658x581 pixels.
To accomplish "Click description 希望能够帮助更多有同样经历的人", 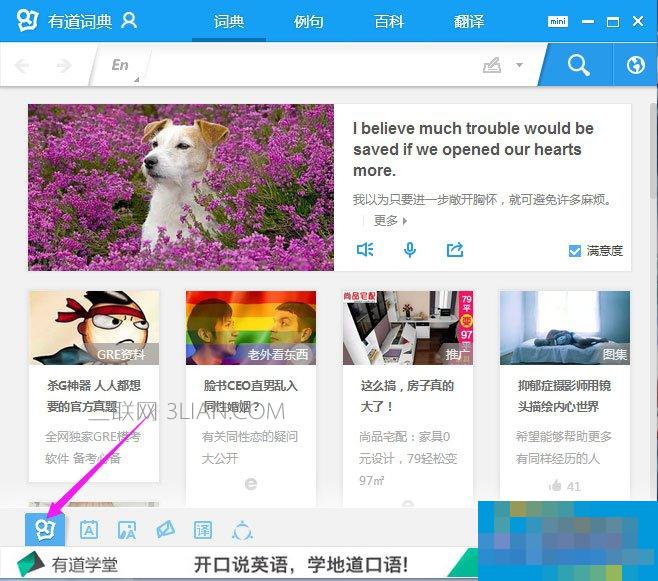I will [x=564, y=447].
